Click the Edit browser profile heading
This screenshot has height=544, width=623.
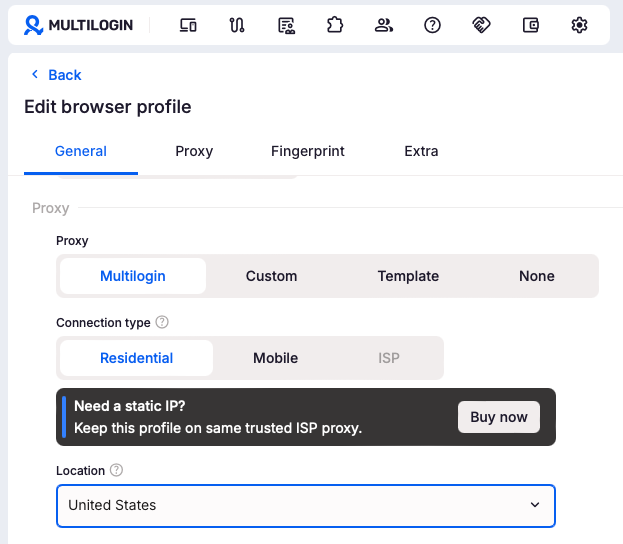[108, 106]
